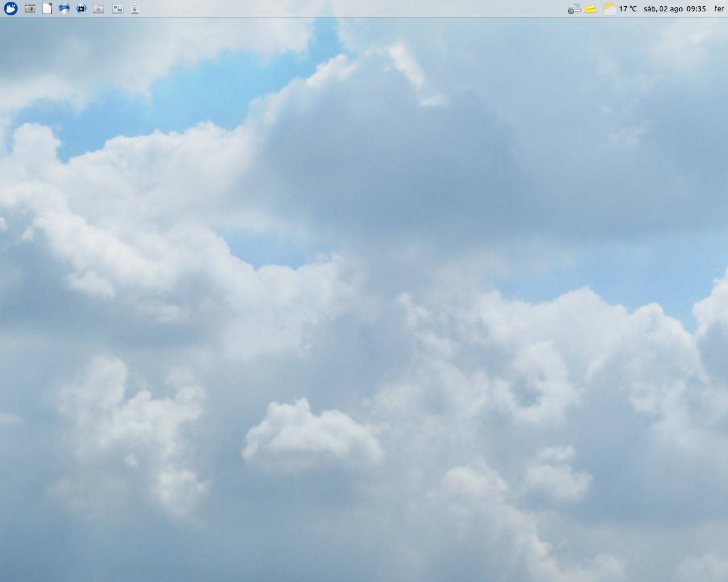Open the Xfce applications menu
The height and width of the screenshot is (582, 728).
[10, 9]
